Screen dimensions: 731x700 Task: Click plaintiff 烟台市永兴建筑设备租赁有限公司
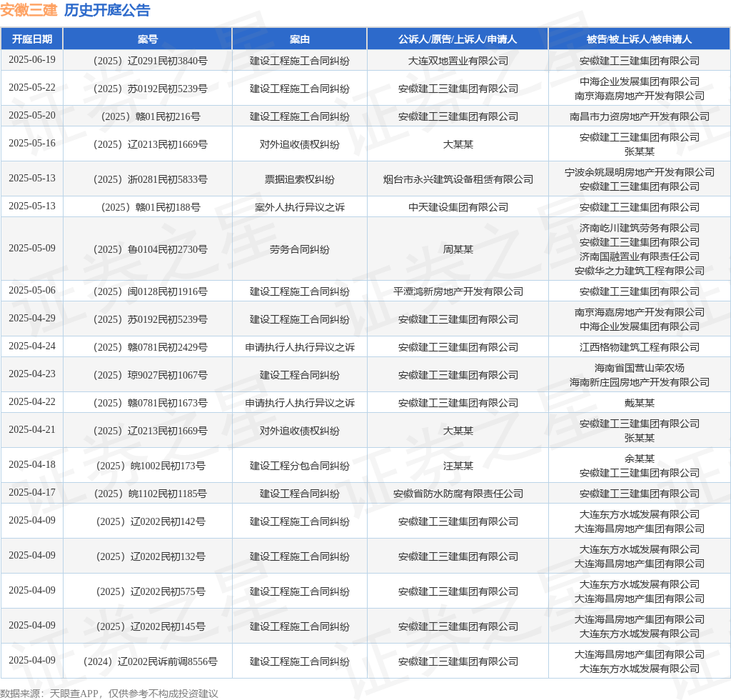(x=458, y=179)
